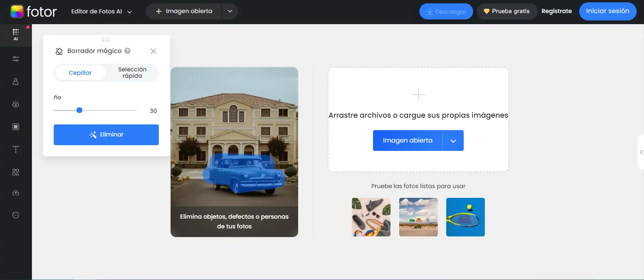Expand the Editor de Fotos AI dropdown
The height and width of the screenshot is (280, 644).
[x=101, y=11]
